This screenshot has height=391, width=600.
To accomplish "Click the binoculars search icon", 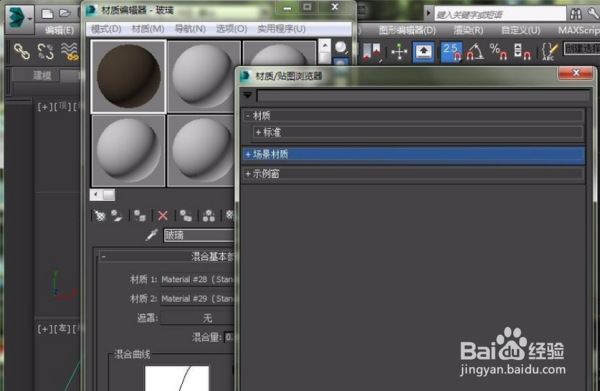I will point(576,14).
